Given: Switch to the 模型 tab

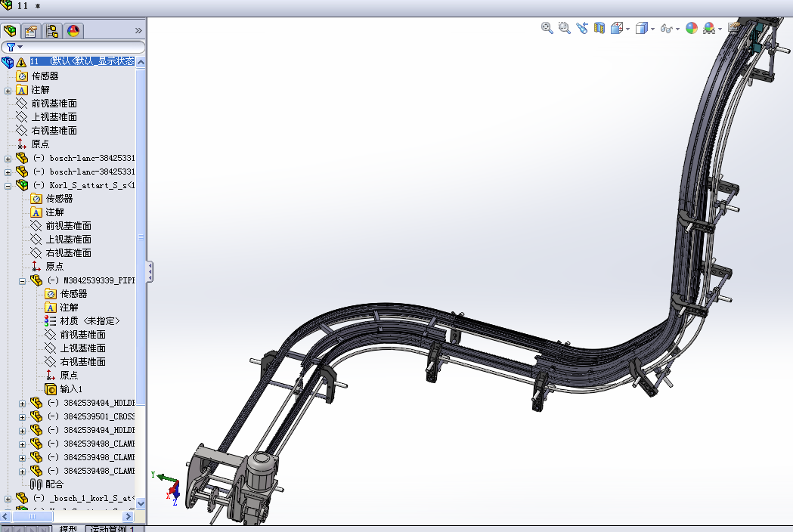Looking at the screenshot, I should (x=68, y=528).
